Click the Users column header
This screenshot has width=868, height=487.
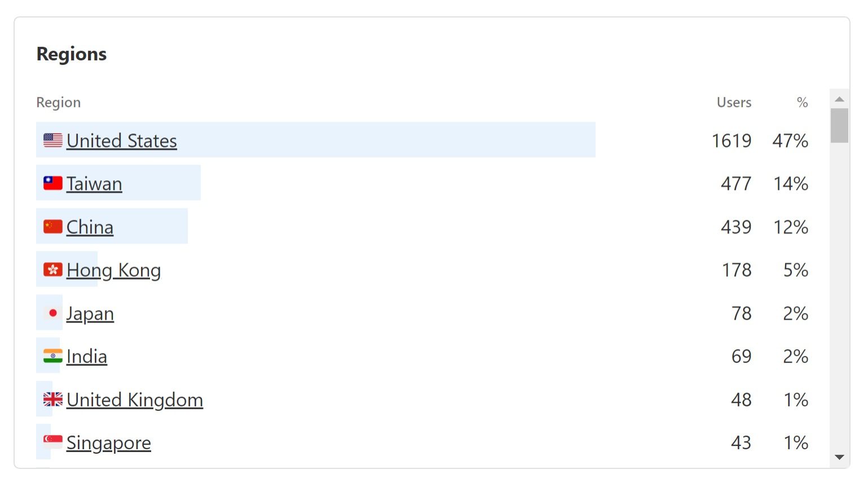[x=734, y=103]
